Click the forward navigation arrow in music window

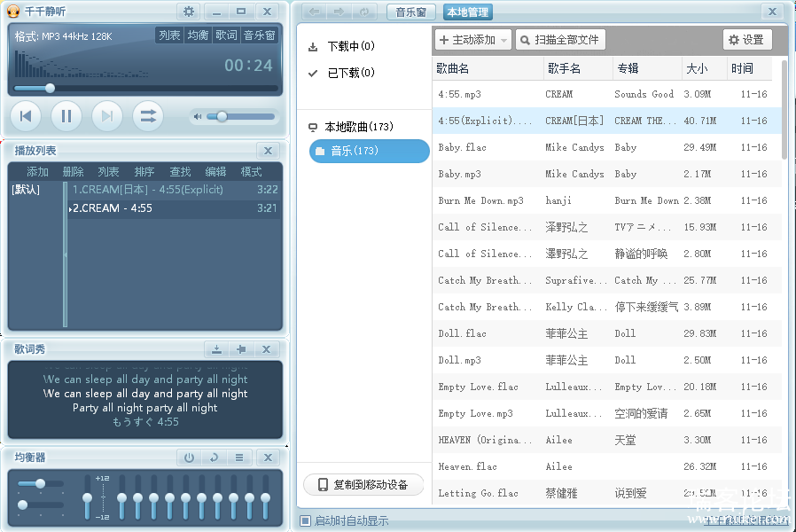click(339, 12)
